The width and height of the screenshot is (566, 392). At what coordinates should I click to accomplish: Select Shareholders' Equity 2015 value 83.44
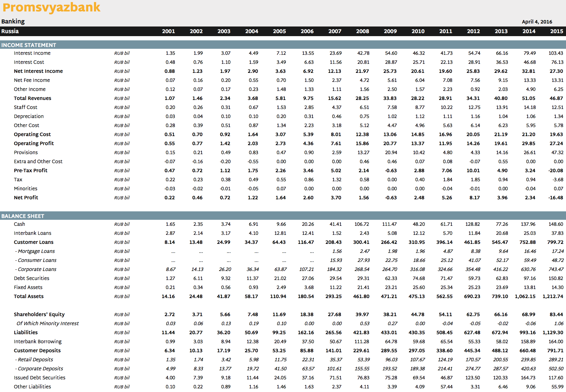pyautogui.click(x=556, y=315)
